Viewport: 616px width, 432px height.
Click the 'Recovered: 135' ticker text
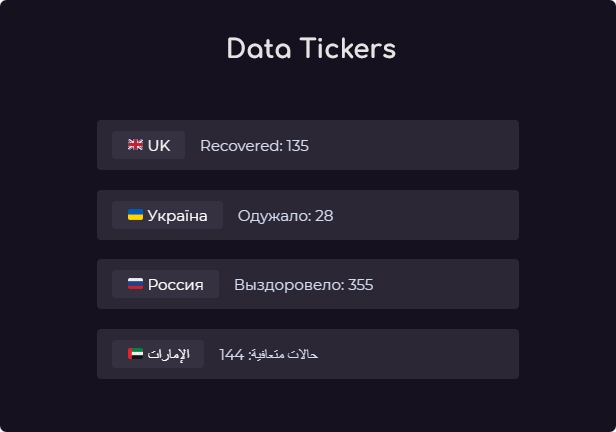(254, 146)
